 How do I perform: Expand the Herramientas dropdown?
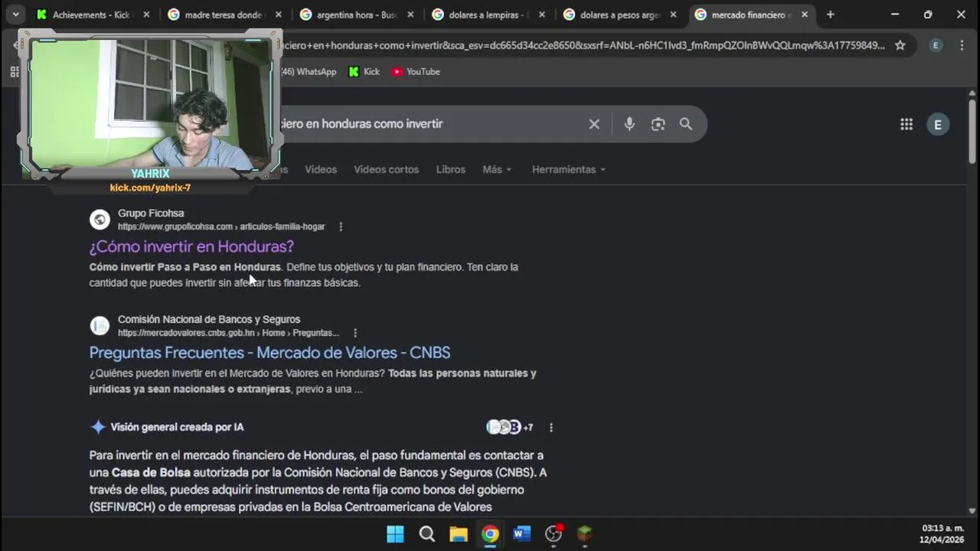(568, 169)
